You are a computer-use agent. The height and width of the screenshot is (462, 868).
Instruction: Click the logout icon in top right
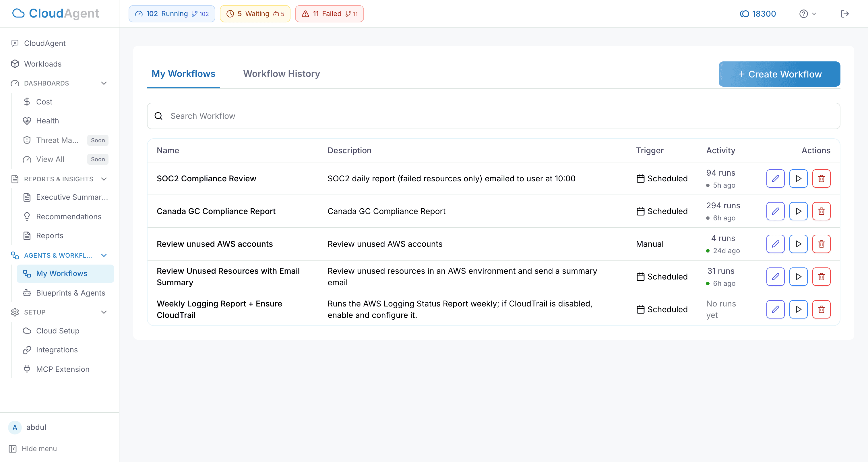845,13
